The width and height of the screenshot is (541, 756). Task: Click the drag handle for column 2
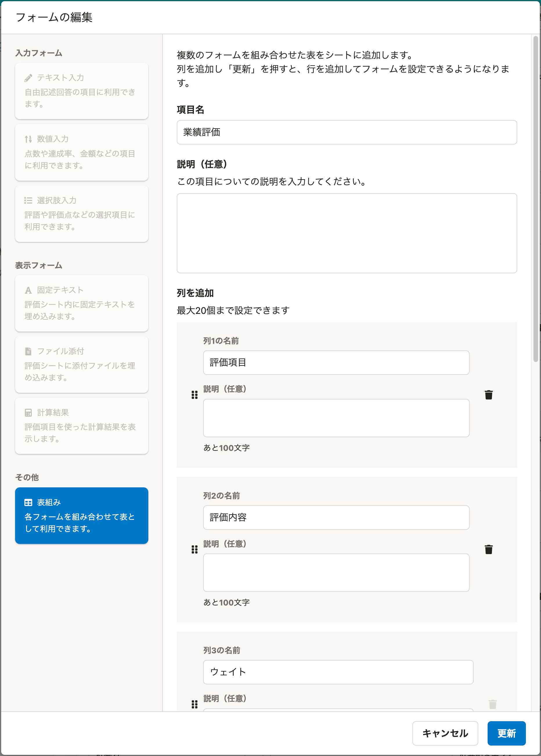(194, 549)
